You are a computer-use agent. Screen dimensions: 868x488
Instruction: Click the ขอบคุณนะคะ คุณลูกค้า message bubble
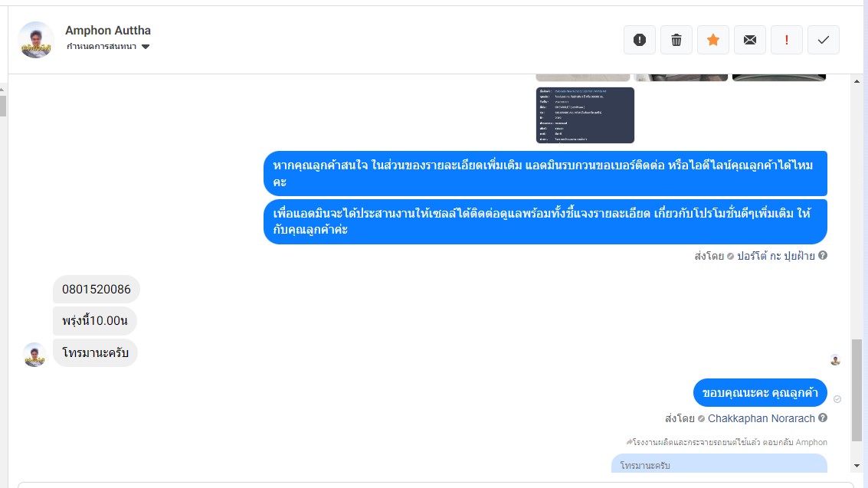pyautogui.click(x=760, y=393)
